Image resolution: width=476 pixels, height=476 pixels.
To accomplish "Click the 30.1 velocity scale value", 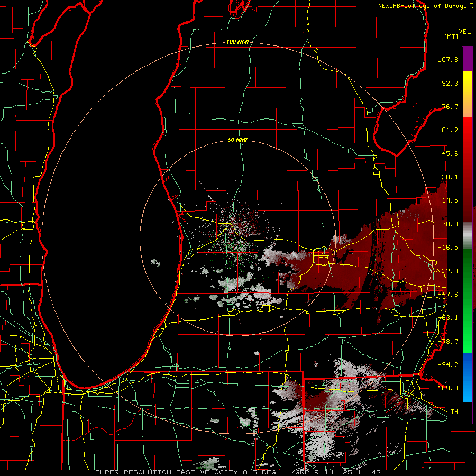I will [450, 177].
